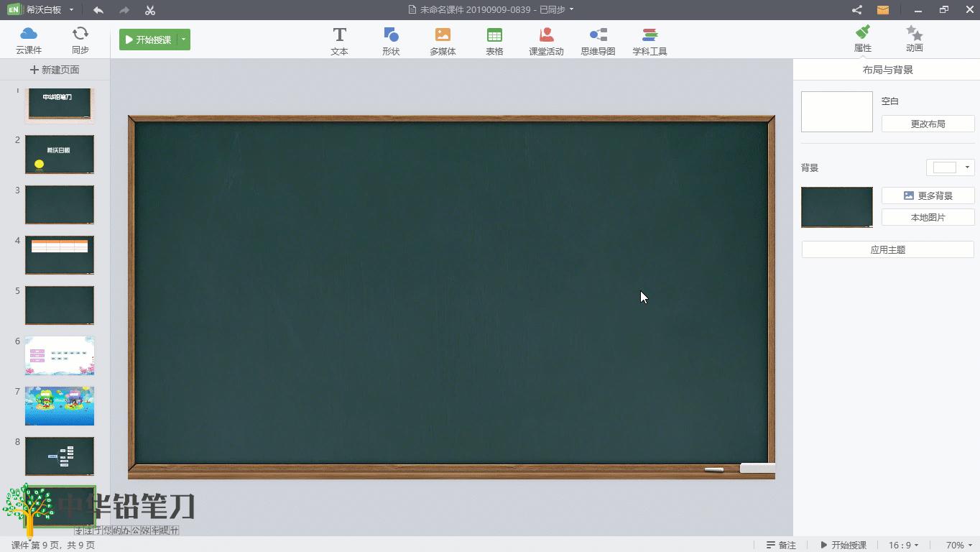The width and height of the screenshot is (980, 552).
Task: Click Apply Theme (应用主题) button
Action: coord(887,249)
